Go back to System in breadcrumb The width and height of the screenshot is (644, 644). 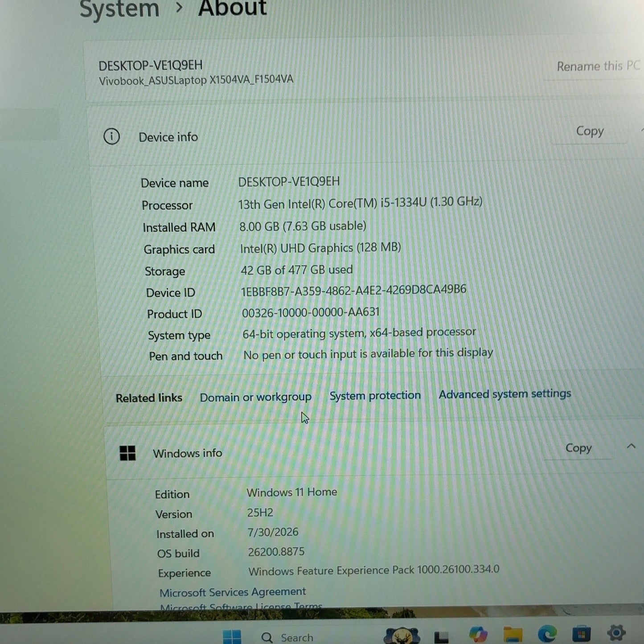point(119,9)
